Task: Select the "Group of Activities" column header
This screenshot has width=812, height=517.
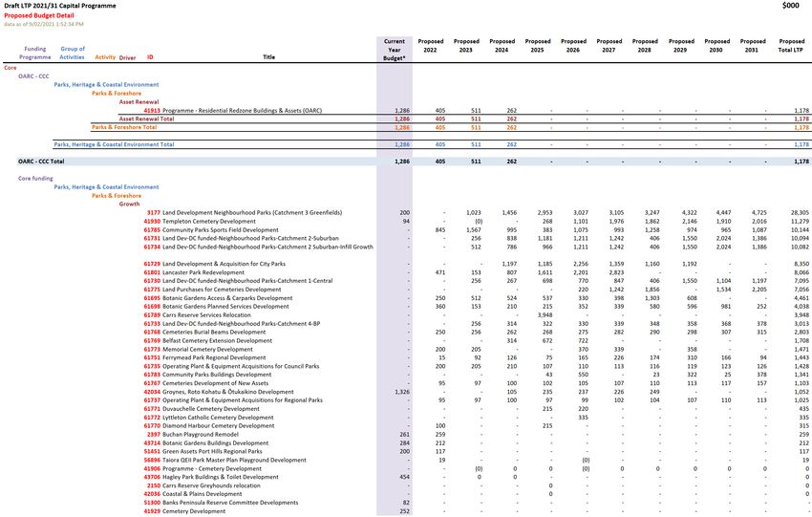Action: pyautogui.click(x=72, y=53)
